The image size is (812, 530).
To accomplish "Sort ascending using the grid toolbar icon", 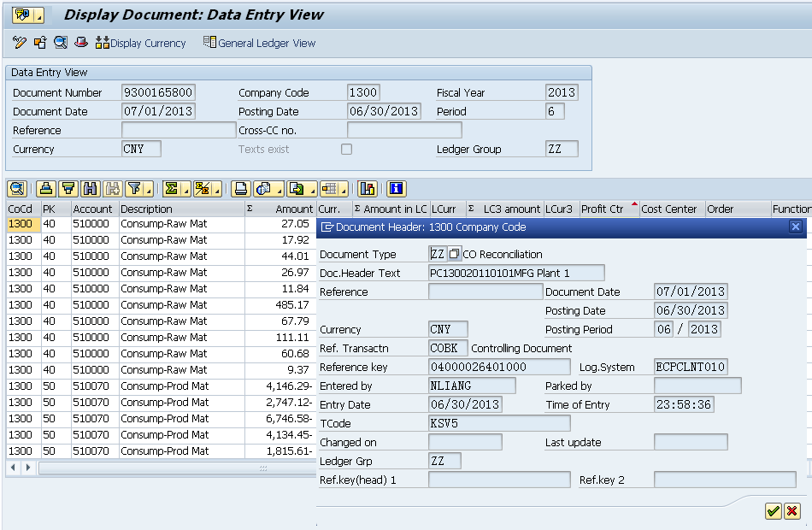I will point(47,189).
